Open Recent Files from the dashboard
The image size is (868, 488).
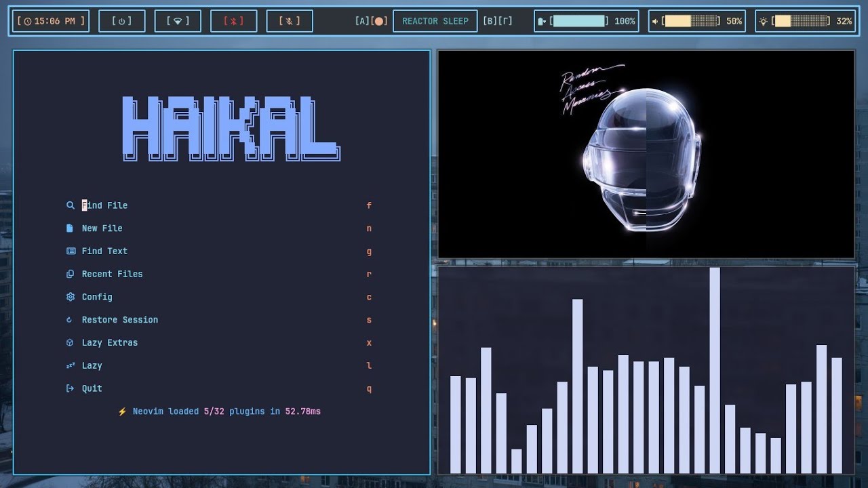pos(112,274)
